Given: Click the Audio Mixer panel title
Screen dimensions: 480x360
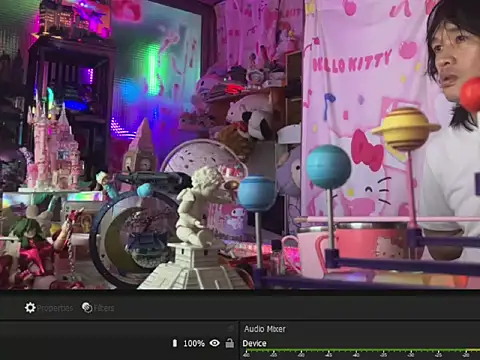Looking at the screenshot, I should pos(265,329).
